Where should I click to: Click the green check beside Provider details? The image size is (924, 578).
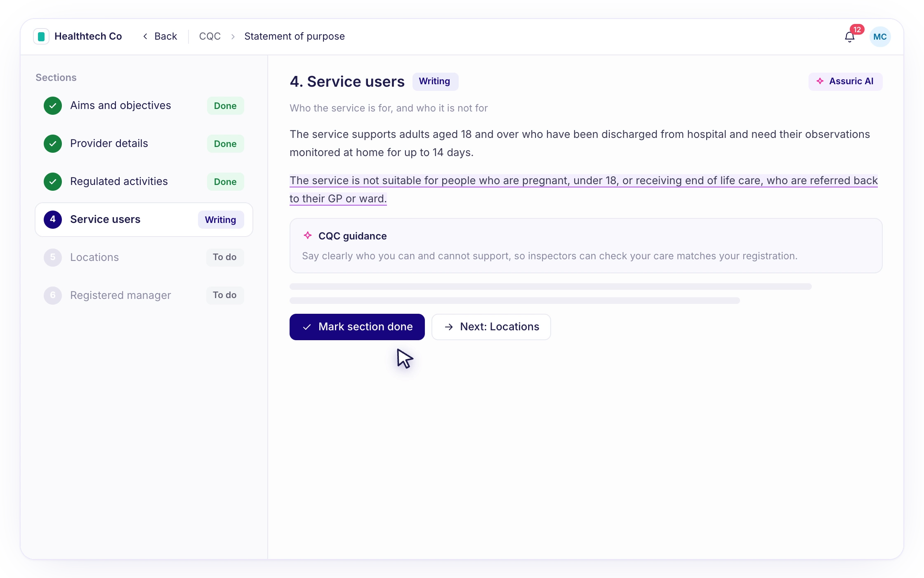click(53, 144)
